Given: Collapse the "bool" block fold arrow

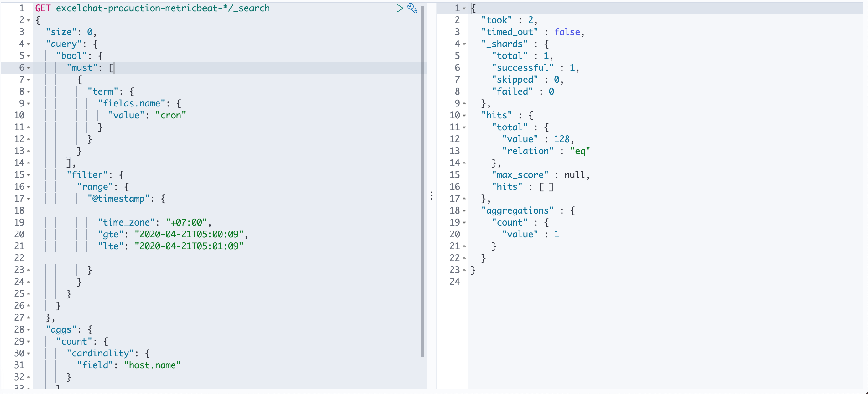Looking at the screenshot, I should click(x=29, y=56).
